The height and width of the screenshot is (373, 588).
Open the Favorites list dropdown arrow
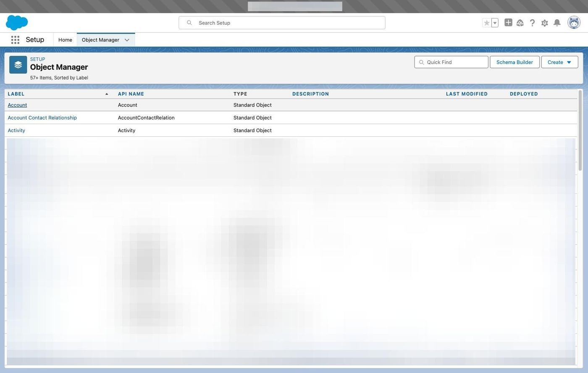(x=495, y=23)
